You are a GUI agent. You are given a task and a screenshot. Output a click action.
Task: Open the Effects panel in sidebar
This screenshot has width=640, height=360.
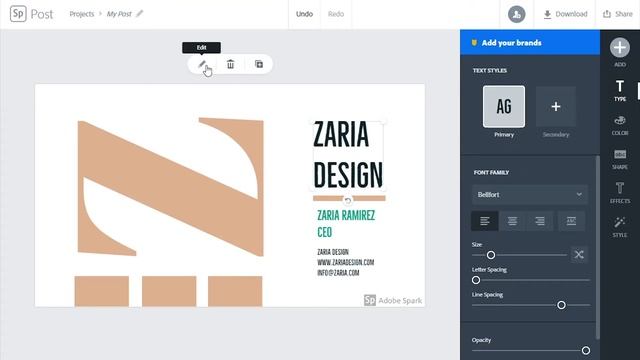click(x=620, y=193)
